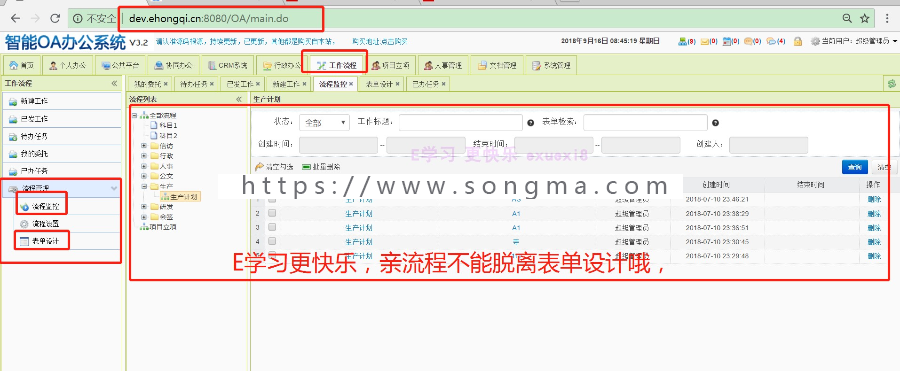Open 已发工作 in the sidebar
The image size is (900, 371).
tap(61, 119)
